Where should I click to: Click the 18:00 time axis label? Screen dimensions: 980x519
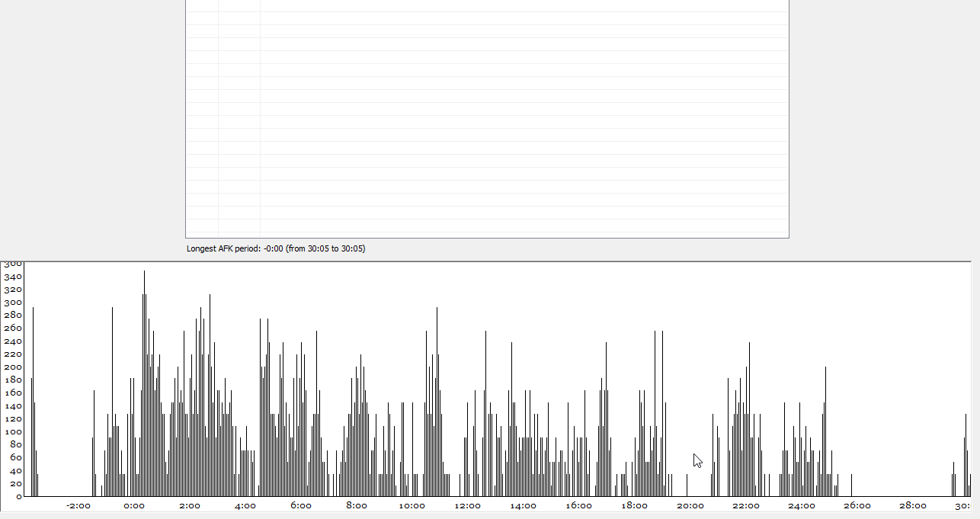click(x=635, y=505)
